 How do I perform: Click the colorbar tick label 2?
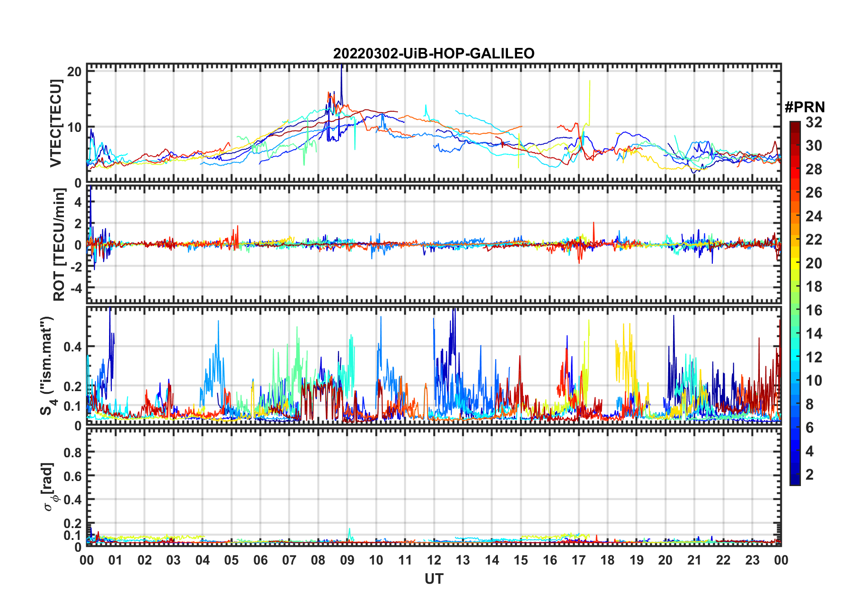tap(810, 475)
